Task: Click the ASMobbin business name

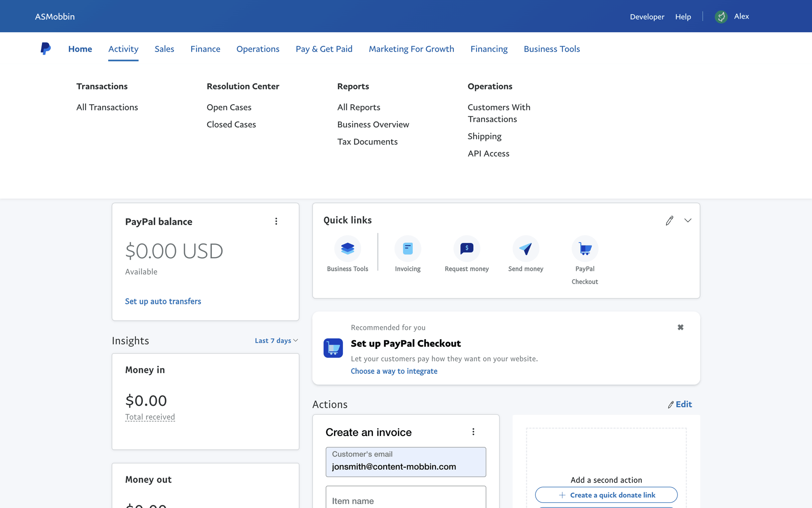Action: [55, 17]
